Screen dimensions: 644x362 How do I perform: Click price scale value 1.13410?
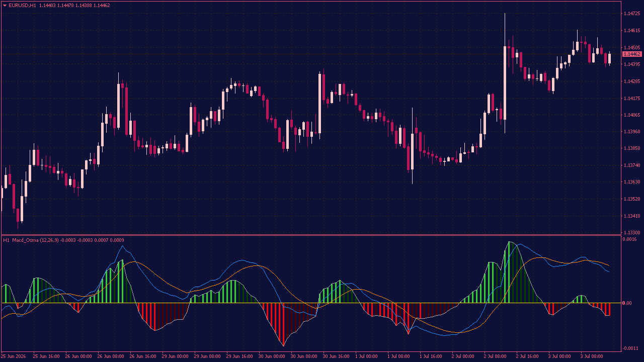631,216
